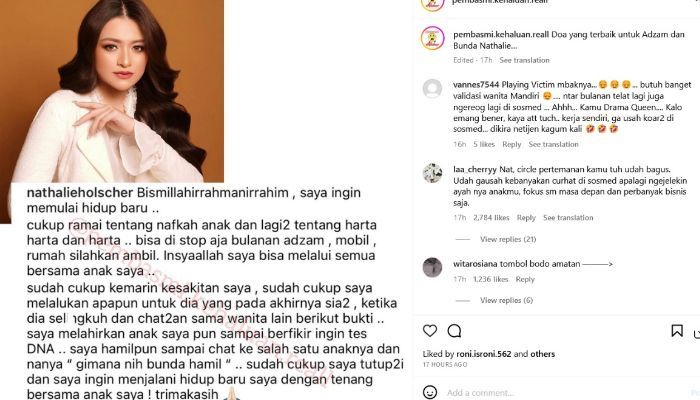Reply to vannes7544 comment
This screenshot has width=700, height=400.
[512, 145]
